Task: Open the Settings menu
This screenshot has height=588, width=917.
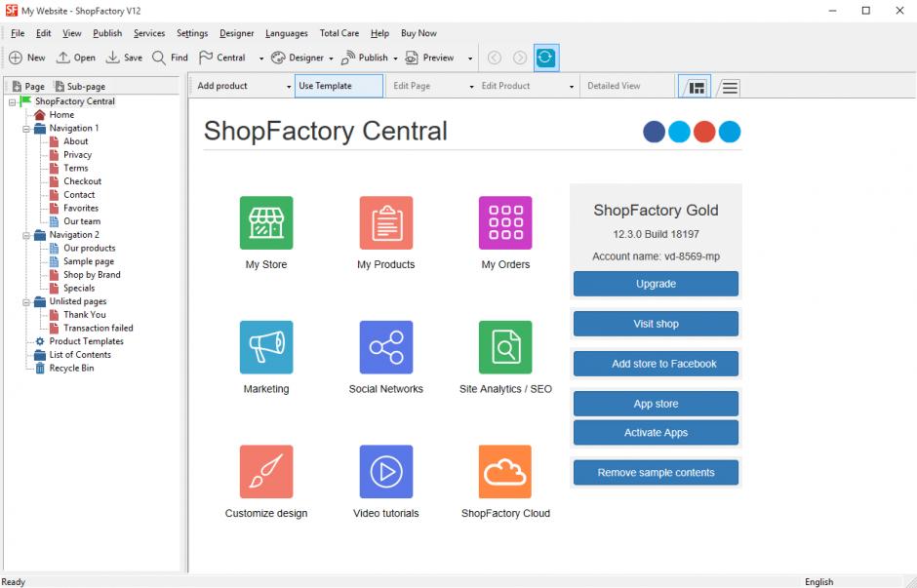Action: click(x=192, y=33)
